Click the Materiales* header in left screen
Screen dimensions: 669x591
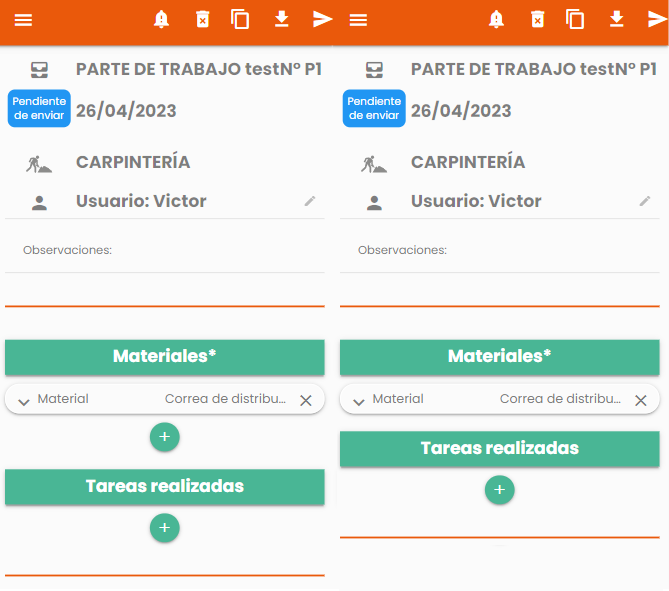165,357
